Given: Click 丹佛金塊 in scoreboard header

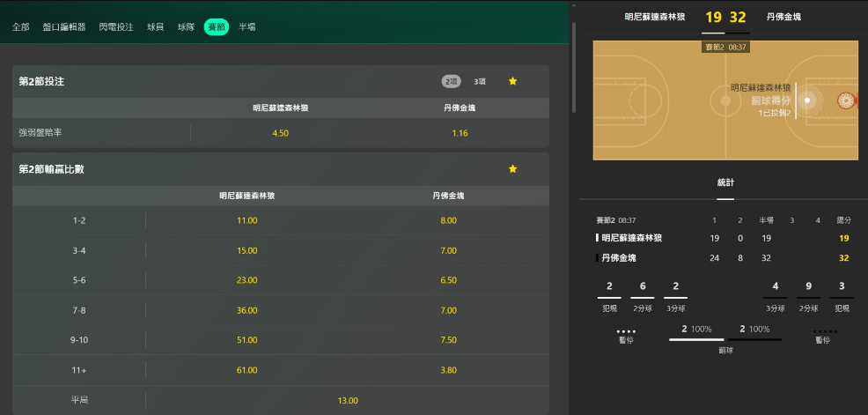Looking at the screenshot, I should coord(783,17).
